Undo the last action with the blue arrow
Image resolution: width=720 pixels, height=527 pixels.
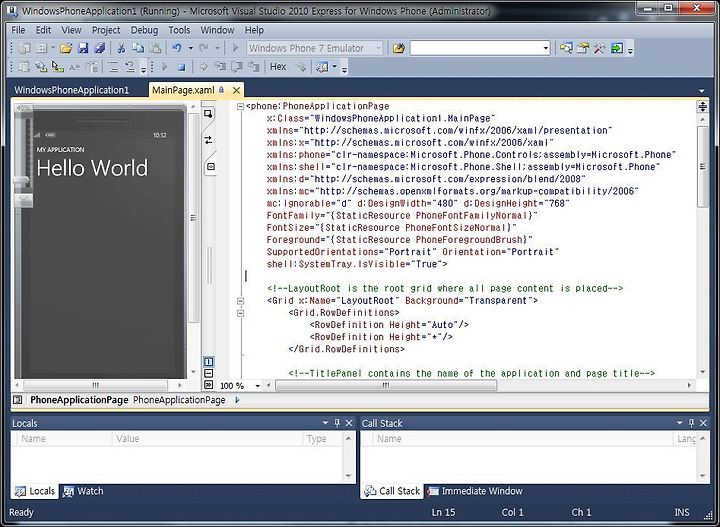[x=177, y=48]
